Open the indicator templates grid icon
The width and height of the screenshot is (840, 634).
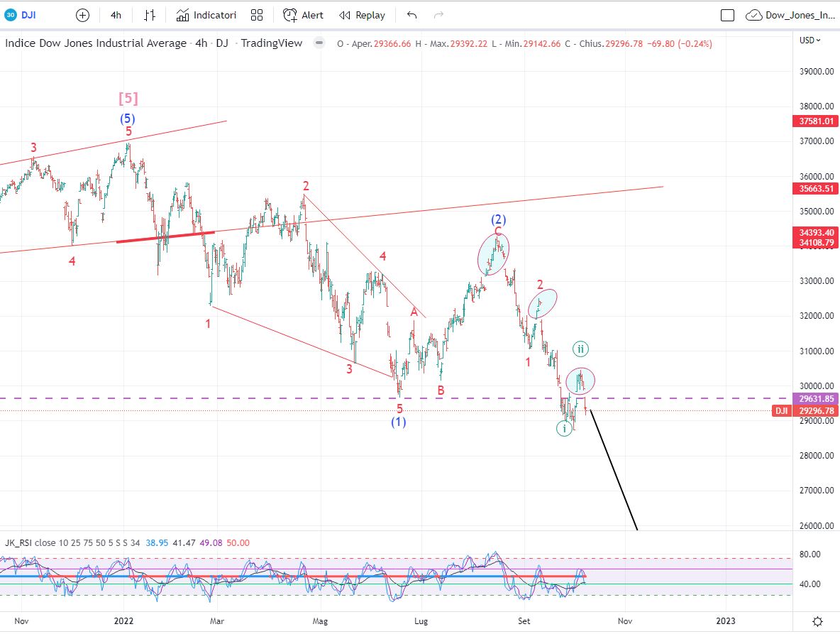257,15
